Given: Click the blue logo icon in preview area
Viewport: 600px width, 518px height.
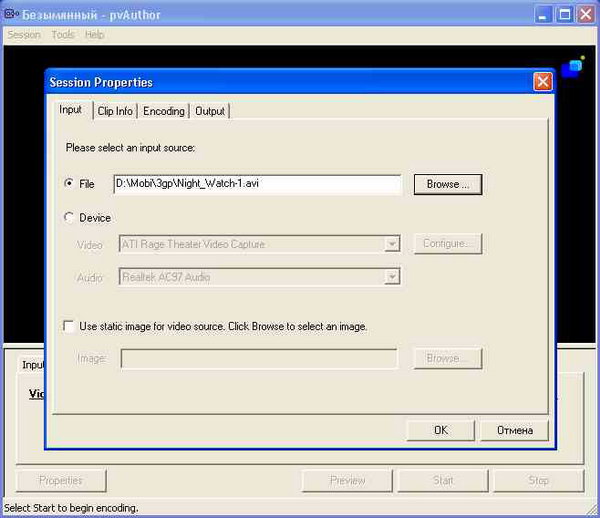Looking at the screenshot, I should (x=573, y=67).
